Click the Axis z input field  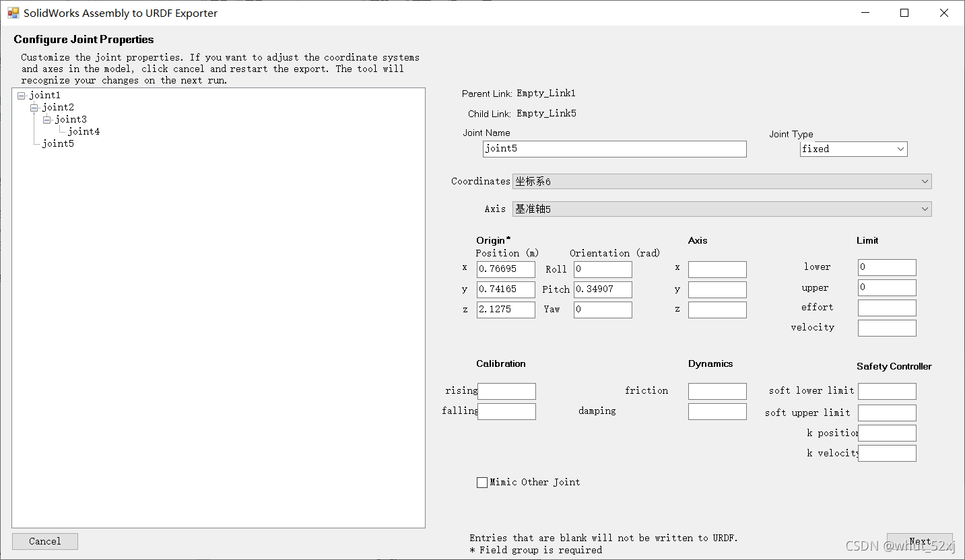(x=717, y=310)
